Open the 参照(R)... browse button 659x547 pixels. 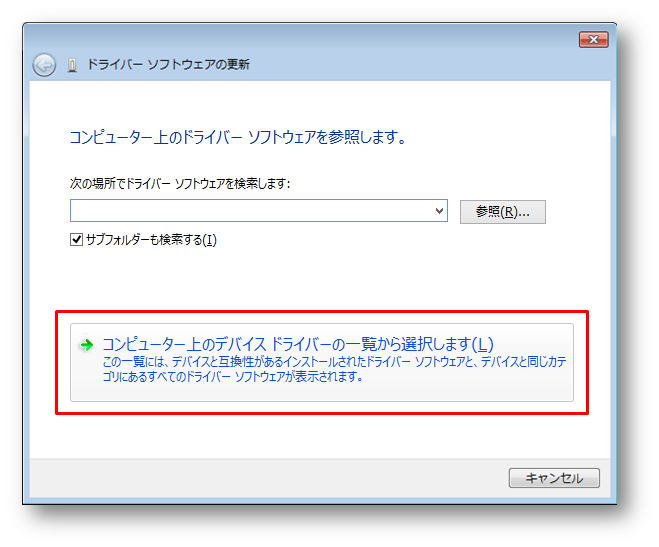pyautogui.click(x=503, y=212)
